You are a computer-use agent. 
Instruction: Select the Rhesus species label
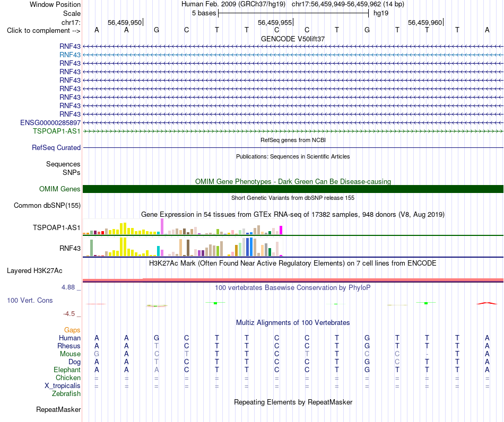(69, 346)
